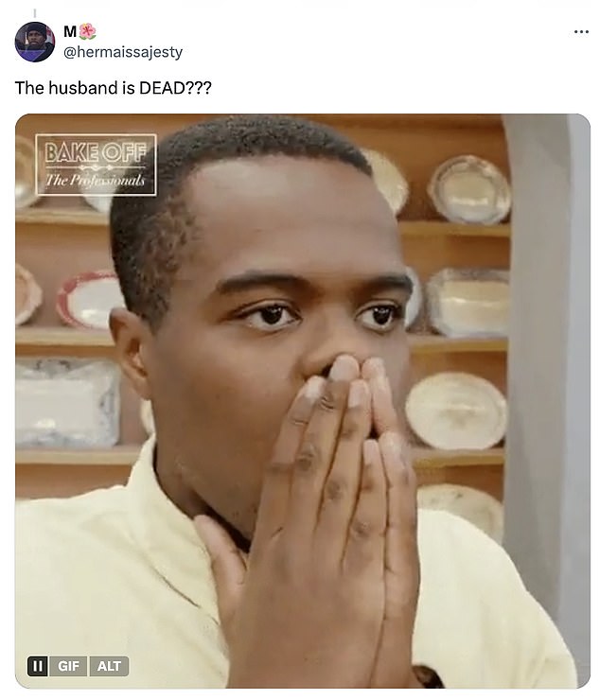
Task: Click the patterned rectangular dish on left shelf
Action: (x=67, y=403)
